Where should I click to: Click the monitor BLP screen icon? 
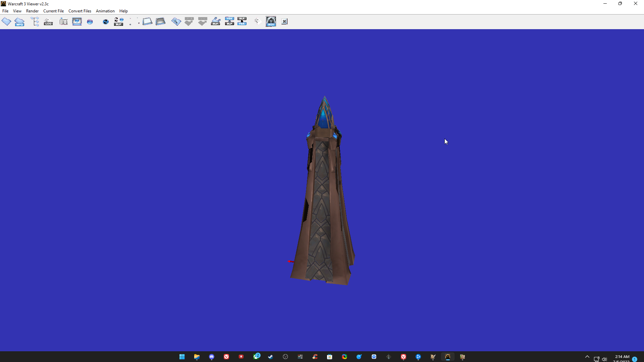point(77,21)
